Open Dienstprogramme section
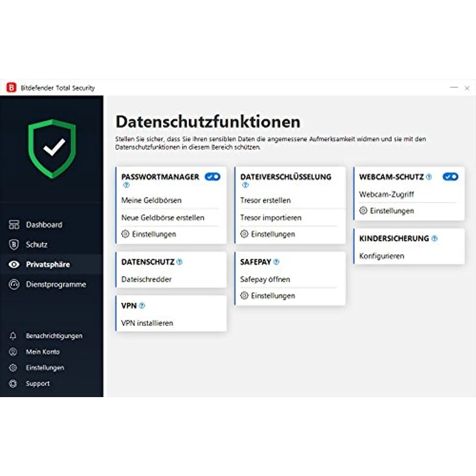The height and width of the screenshot is (476, 476). (x=56, y=285)
